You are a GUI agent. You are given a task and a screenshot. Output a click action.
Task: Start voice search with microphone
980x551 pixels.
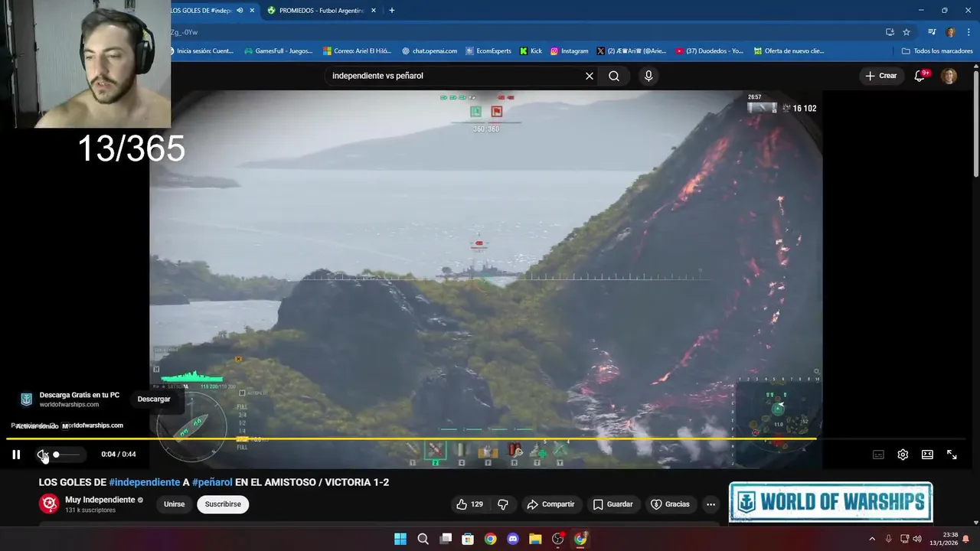(648, 76)
